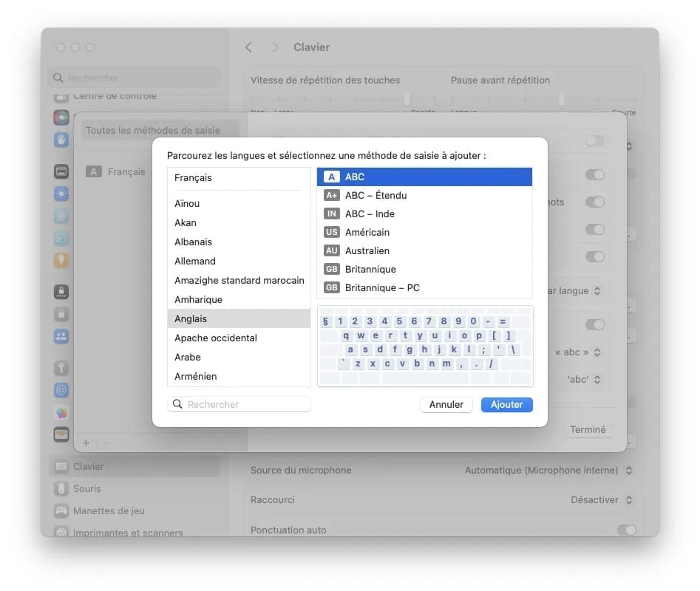The width and height of the screenshot is (700, 591).
Task: Click the AU badge next to Australien
Action: [330, 250]
